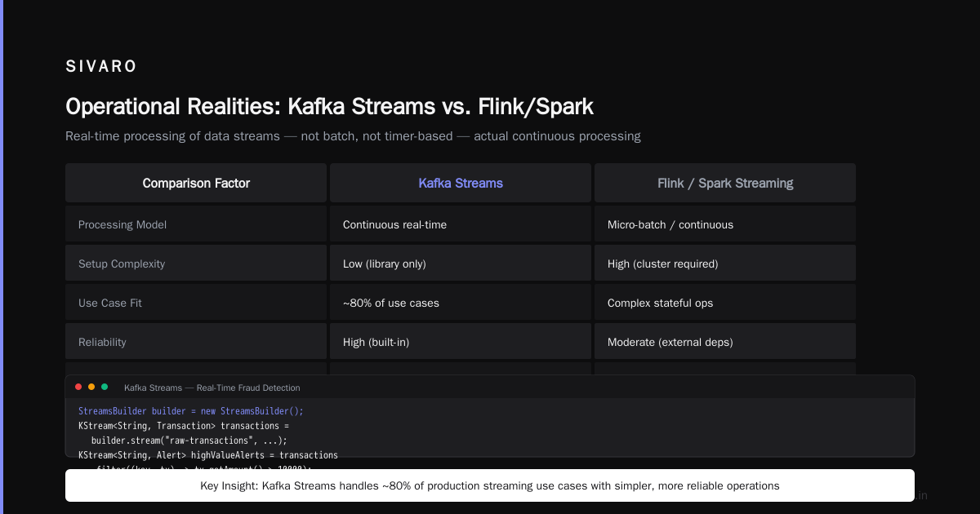Click the SIVARO brand name
The image size is (980, 514).
[x=101, y=67]
